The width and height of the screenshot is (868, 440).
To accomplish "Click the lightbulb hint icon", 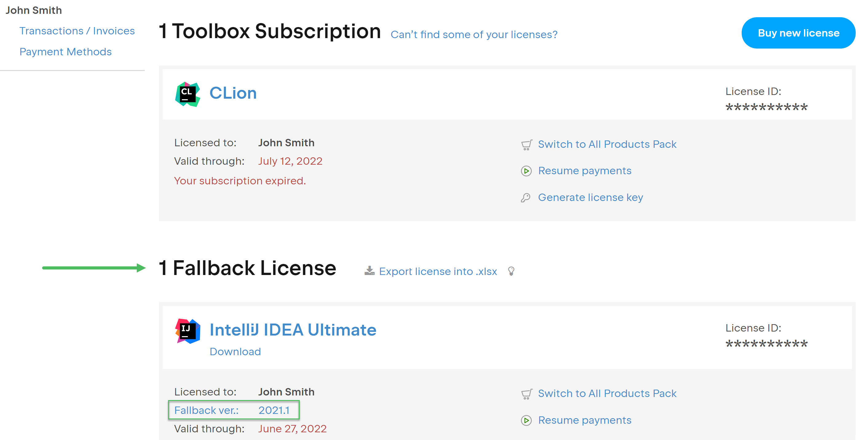I will 511,271.
